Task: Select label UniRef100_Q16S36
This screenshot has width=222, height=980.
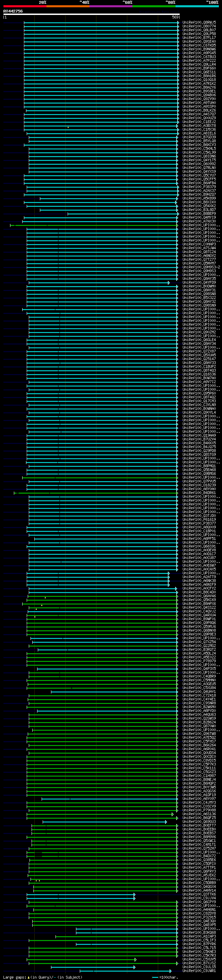Action: point(199,374)
